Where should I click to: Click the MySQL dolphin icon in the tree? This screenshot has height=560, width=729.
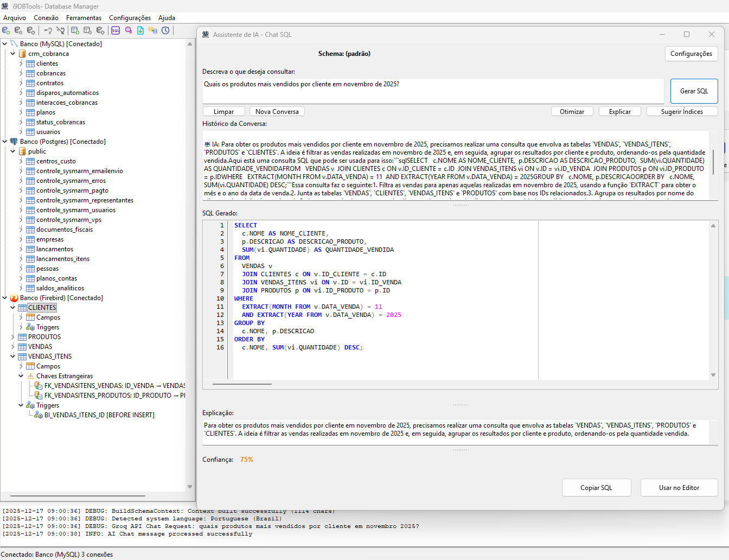pyautogui.click(x=14, y=43)
